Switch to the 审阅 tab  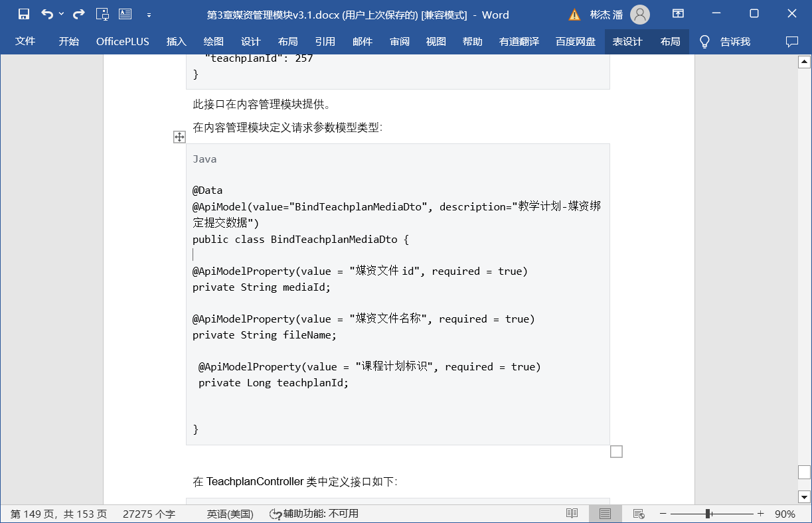coord(400,41)
